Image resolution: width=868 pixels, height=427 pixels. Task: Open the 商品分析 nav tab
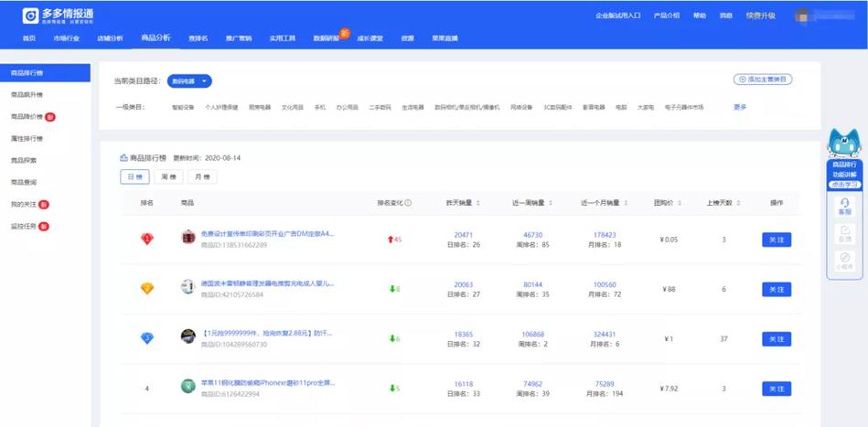pos(155,38)
